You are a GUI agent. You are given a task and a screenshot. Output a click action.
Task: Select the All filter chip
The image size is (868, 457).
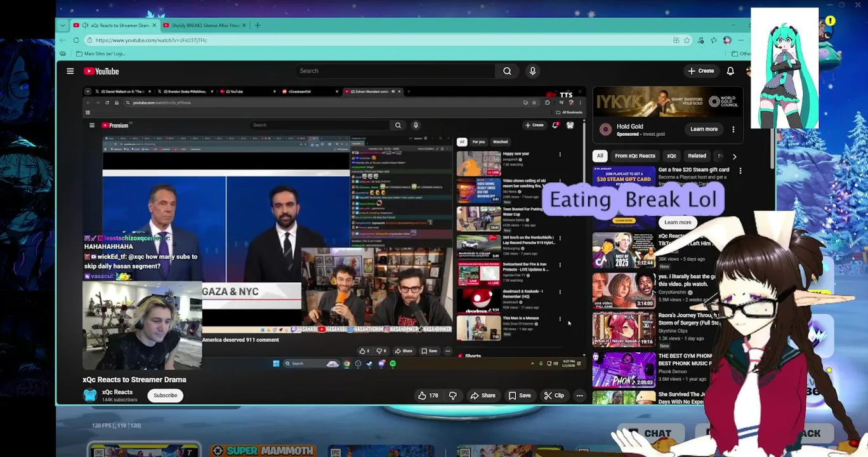600,156
